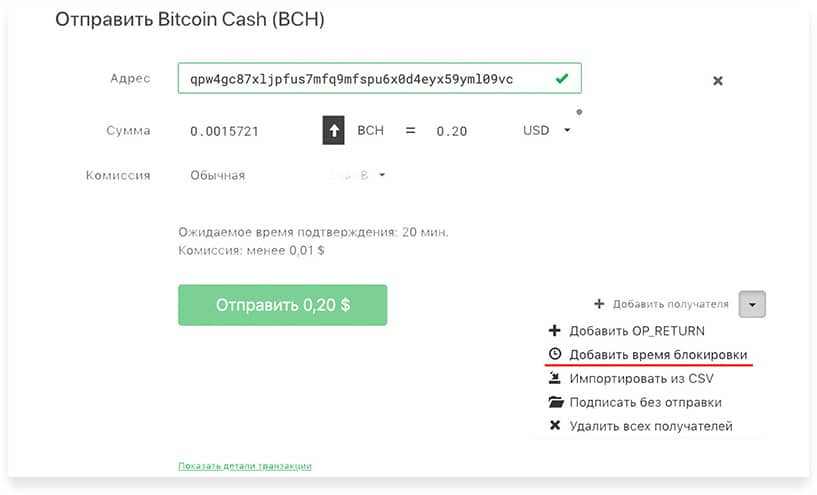
Task: Click the plus icon beside OP_RETURN
Action: coord(554,330)
